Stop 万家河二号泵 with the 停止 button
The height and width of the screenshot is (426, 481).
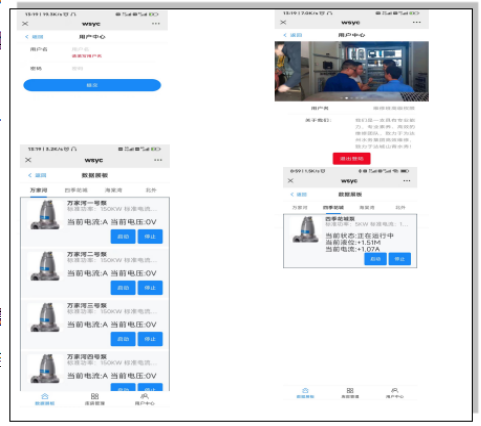coord(150,288)
